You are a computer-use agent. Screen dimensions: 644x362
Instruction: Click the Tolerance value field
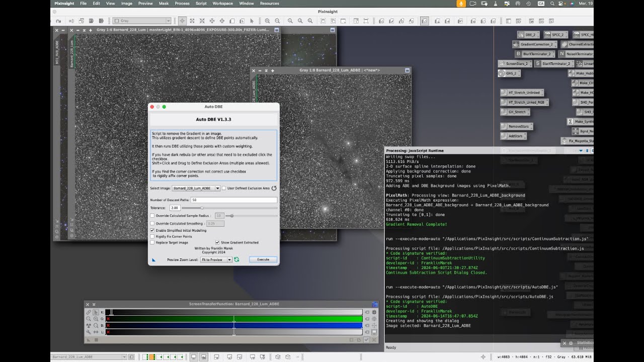click(x=175, y=208)
